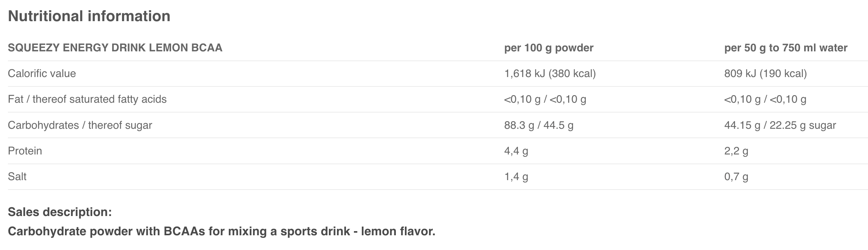Select the "Salt" row label
868x250 pixels.
pyautogui.click(x=17, y=176)
